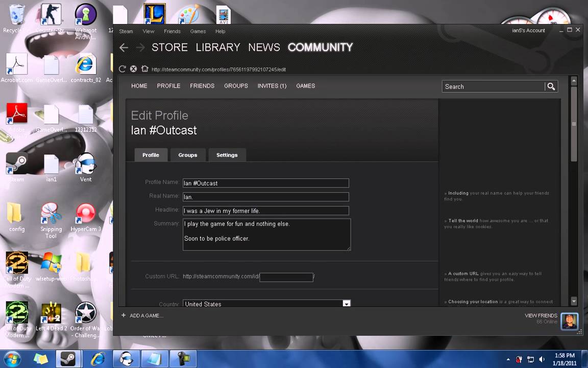
Task: Go to community HOME link
Action: point(139,86)
